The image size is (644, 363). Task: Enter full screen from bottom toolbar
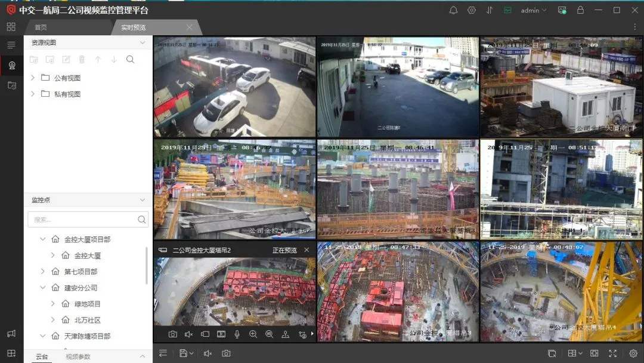(x=612, y=353)
